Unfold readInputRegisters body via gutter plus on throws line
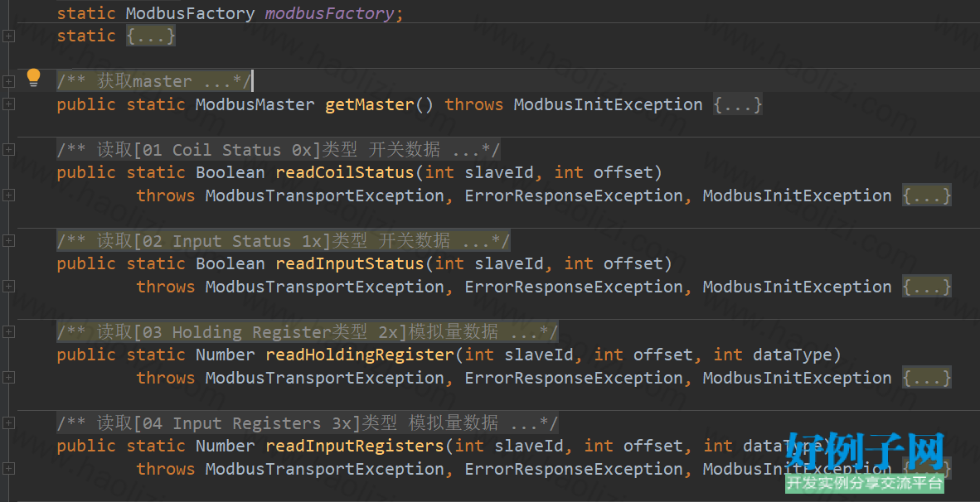 8,469
